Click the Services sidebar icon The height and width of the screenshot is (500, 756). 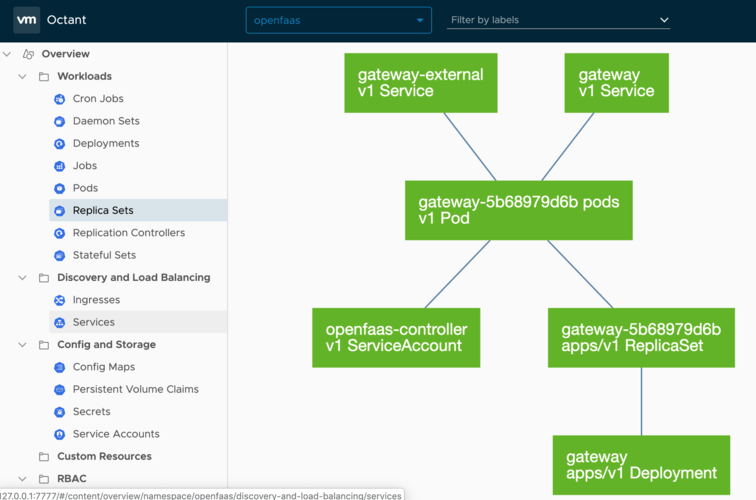pyautogui.click(x=59, y=322)
